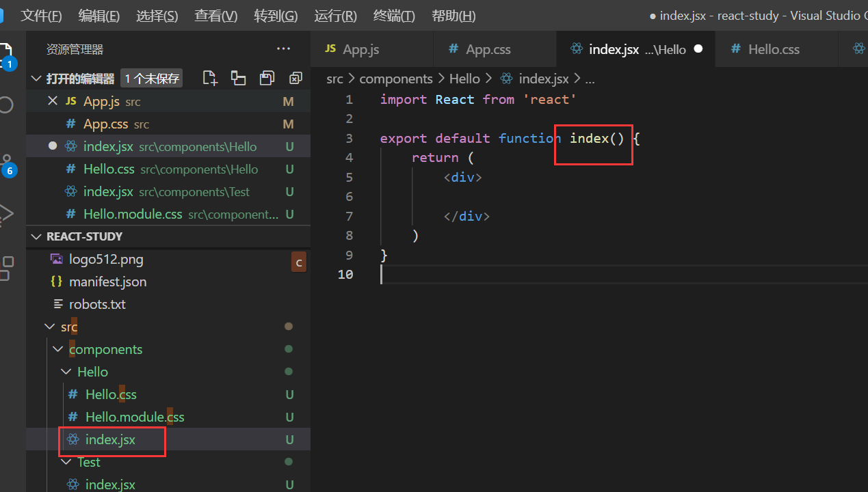Open the 查看(V) menu
This screenshot has width=868, height=492.
coord(216,16)
